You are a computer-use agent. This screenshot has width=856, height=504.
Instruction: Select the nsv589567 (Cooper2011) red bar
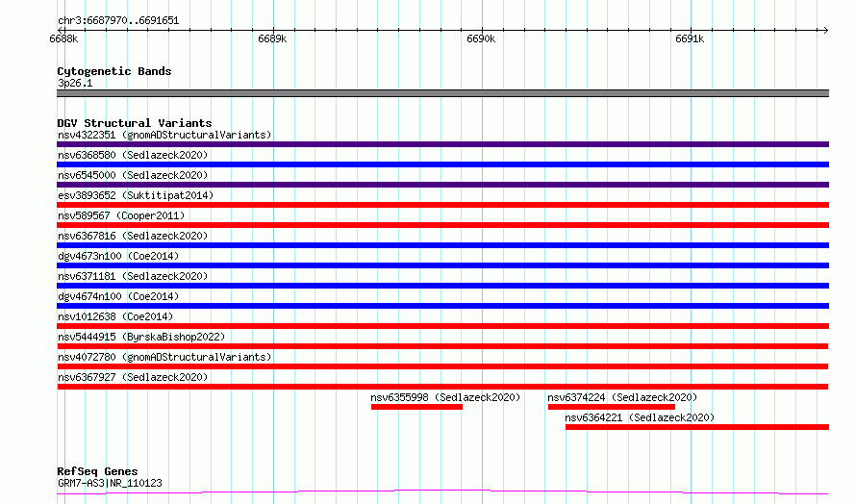click(442, 225)
